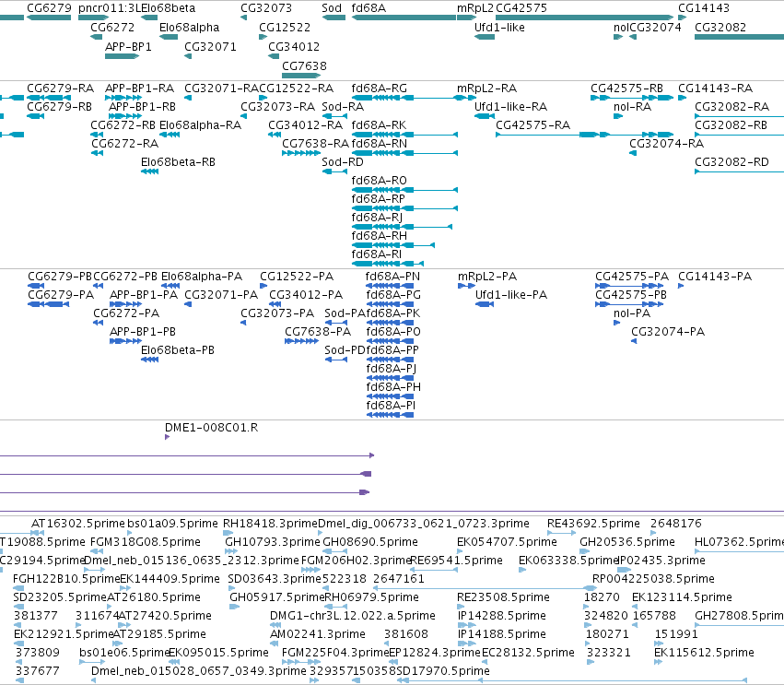Click the CG7638-RA transcript label

point(315,144)
